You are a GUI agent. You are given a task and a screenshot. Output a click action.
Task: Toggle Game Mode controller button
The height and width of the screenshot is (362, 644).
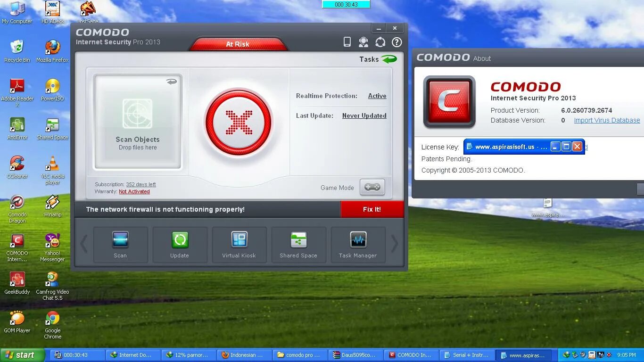[x=372, y=187]
